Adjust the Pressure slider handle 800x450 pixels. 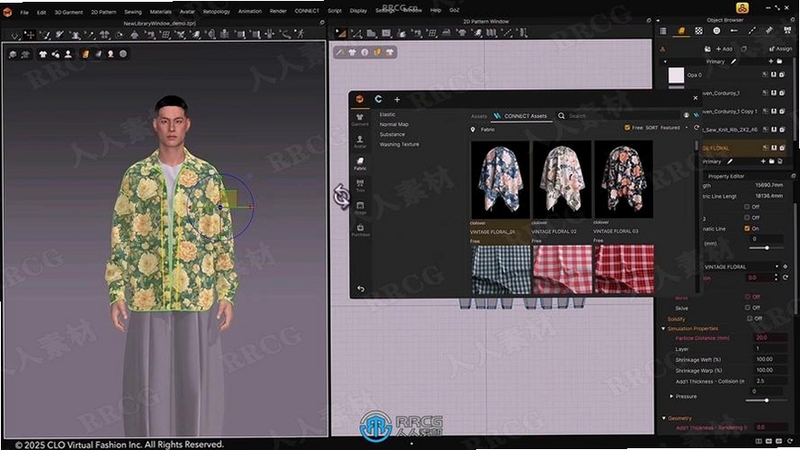(x=766, y=401)
